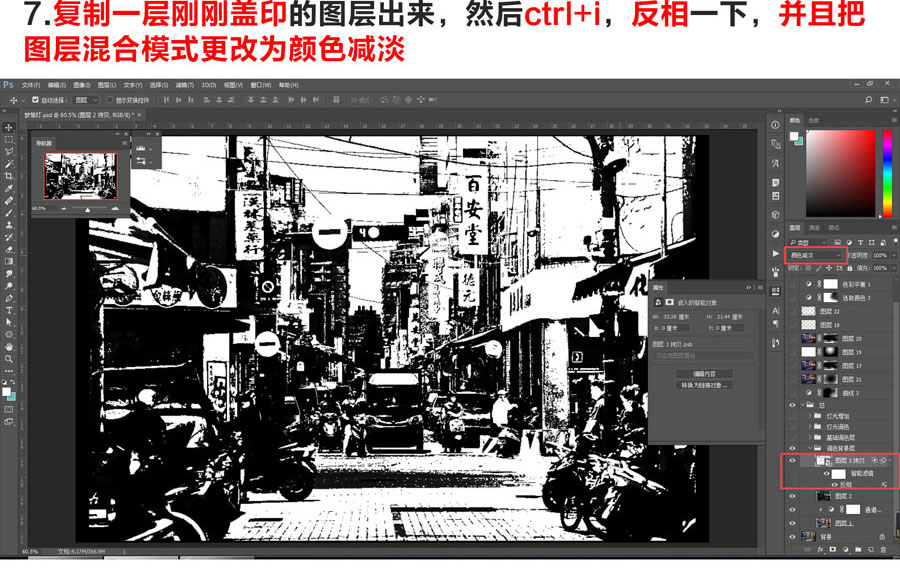The image size is (900, 568).
Task: Toggle Quick Mask mode icon
Action: (x=9, y=409)
